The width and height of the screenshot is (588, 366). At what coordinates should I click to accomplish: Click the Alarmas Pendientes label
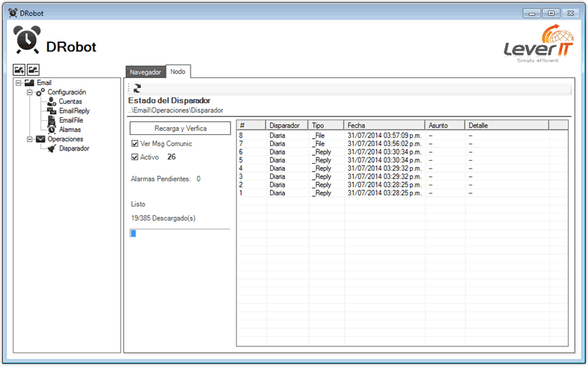tap(160, 179)
